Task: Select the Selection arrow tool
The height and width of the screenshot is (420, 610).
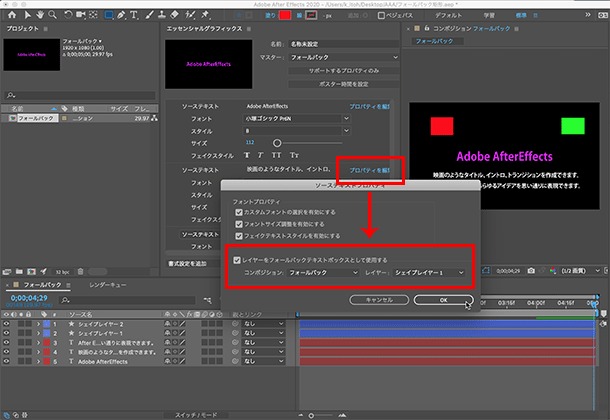Action: [x=27, y=15]
